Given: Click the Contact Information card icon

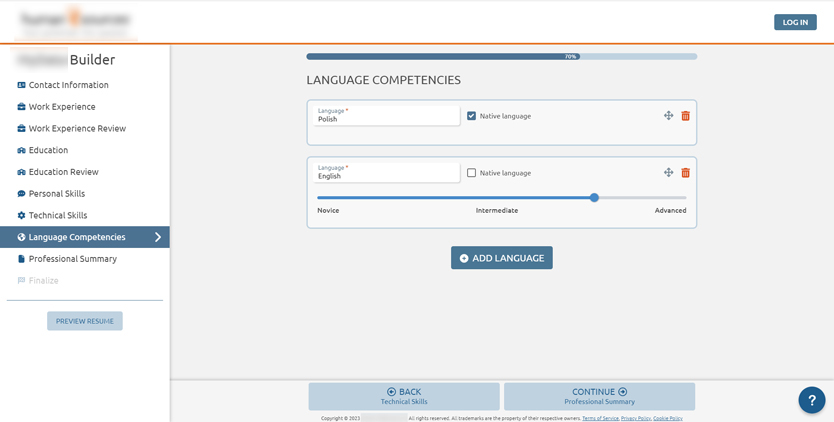Looking at the screenshot, I should 21,85.
